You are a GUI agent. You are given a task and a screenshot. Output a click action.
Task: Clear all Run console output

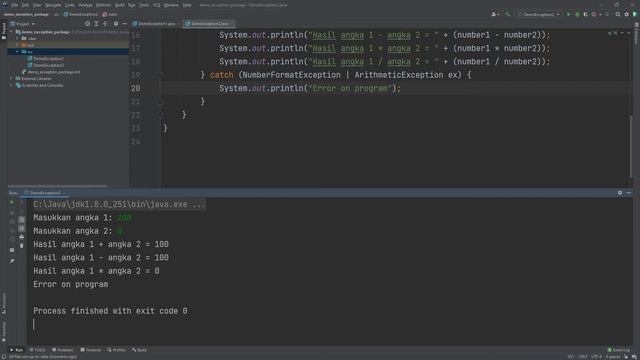[22, 245]
